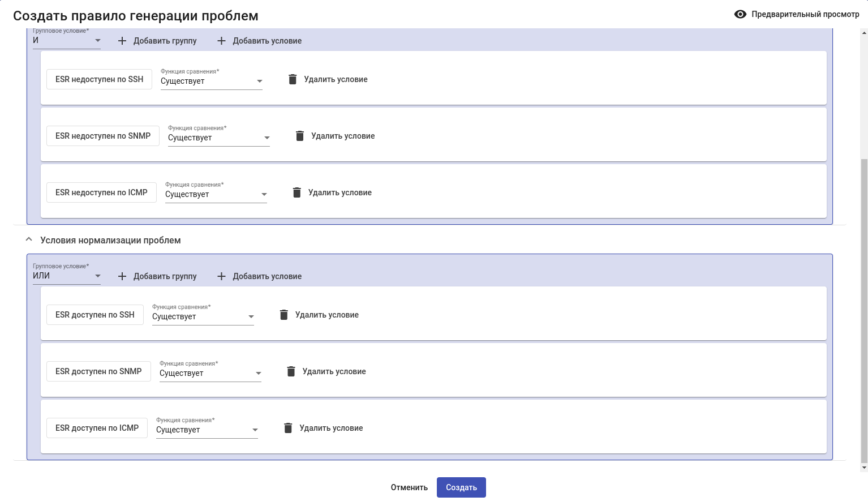Click Добавить условие in the ИЛИ group
This screenshot has height=501, width=868.
[267, 276]
